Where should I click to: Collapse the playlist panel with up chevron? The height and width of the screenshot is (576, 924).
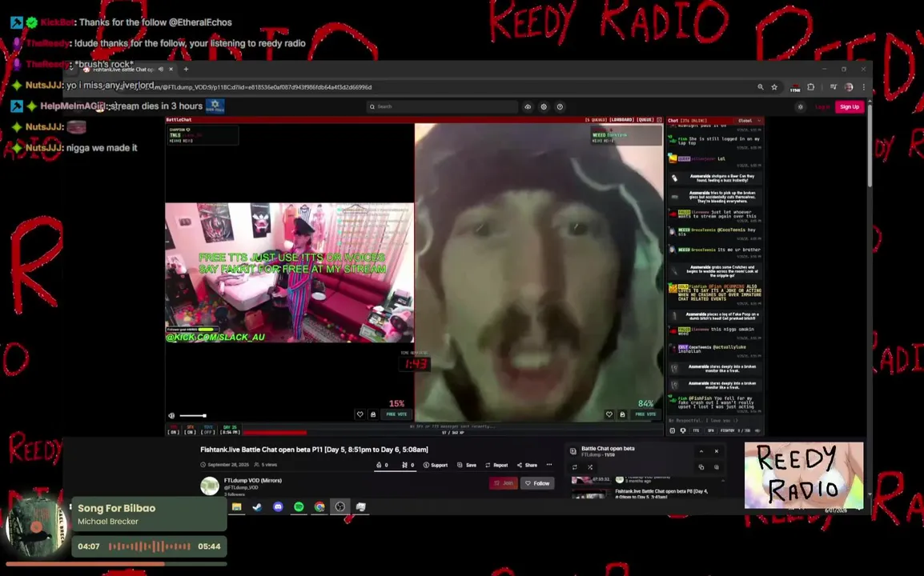(701, 451)
